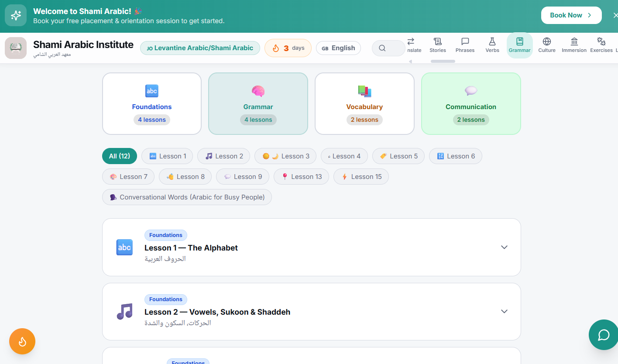Filter by Lesson 15 chip
Screen dimensions: 618x364
click(361, 177)
